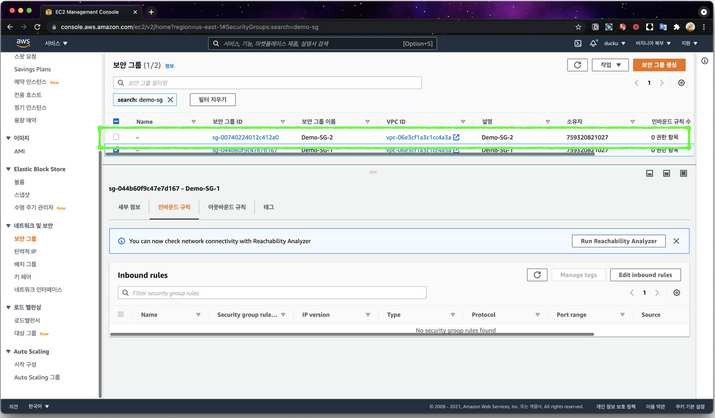Expand the 서비스 services menu
This screenshot has width=715, height=418.
pyautogui.click(x=56, y=44)
